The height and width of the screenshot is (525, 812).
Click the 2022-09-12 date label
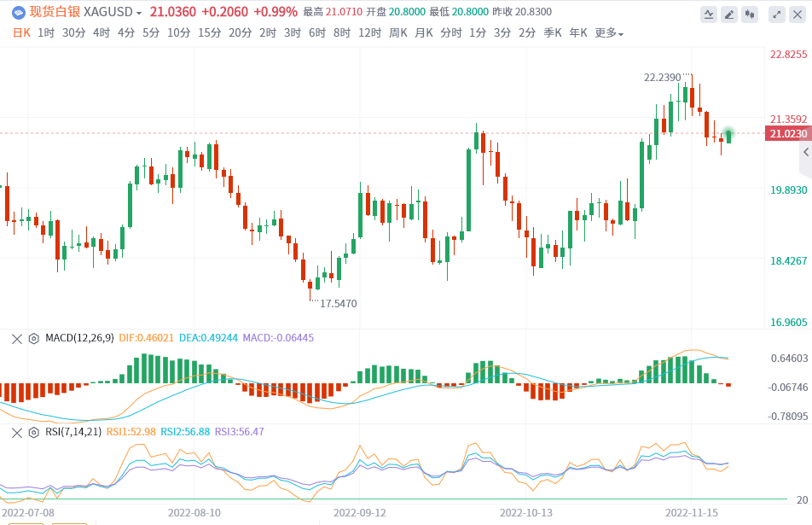360,513
